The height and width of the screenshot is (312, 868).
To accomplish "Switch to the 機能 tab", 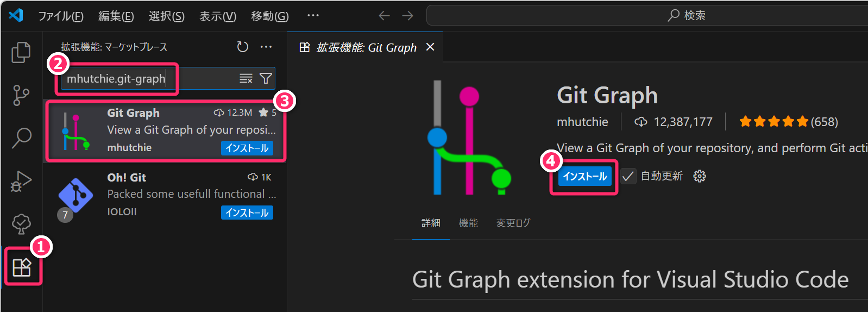I will point(468,223).
